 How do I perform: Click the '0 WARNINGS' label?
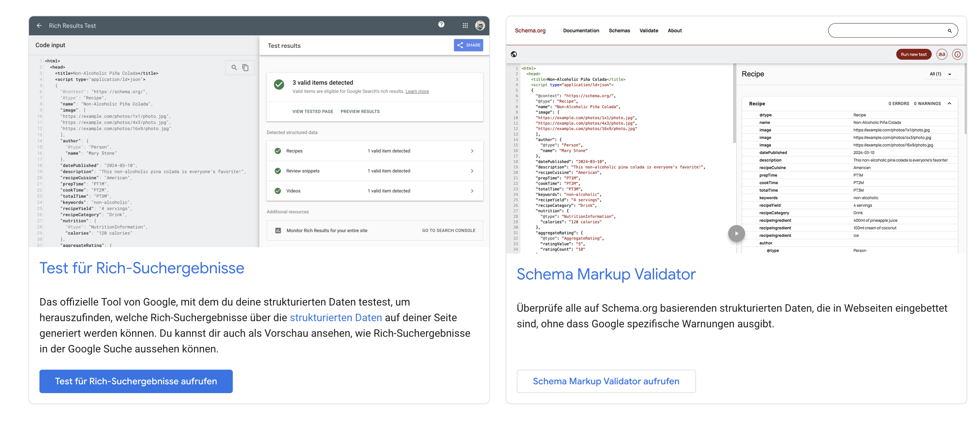pos(927,103)
